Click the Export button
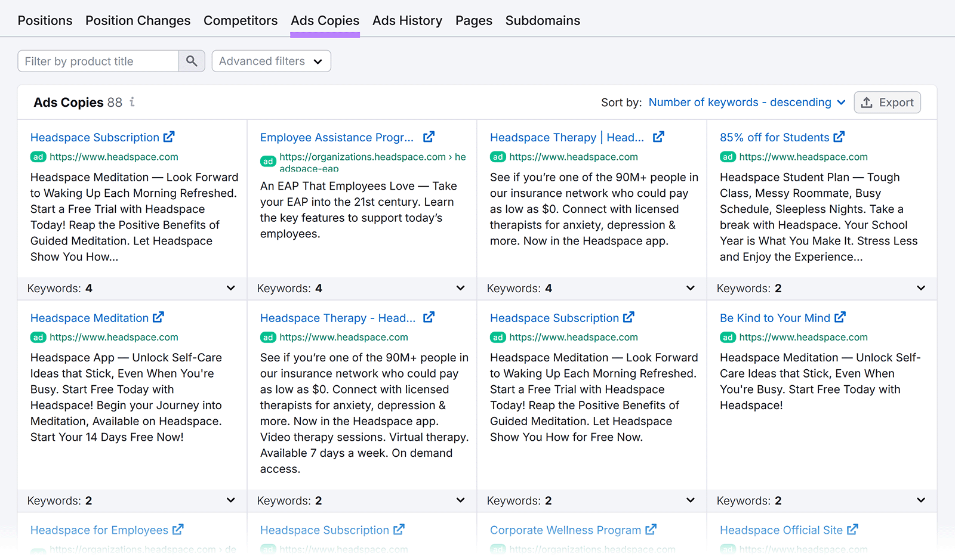Image resolution: width=955 pixels, height=560 pixels. point(887,102)
